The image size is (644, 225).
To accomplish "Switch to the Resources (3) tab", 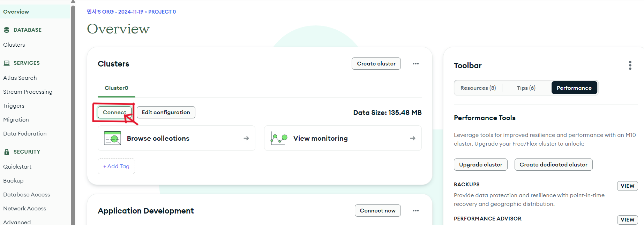I will (478, 88).
